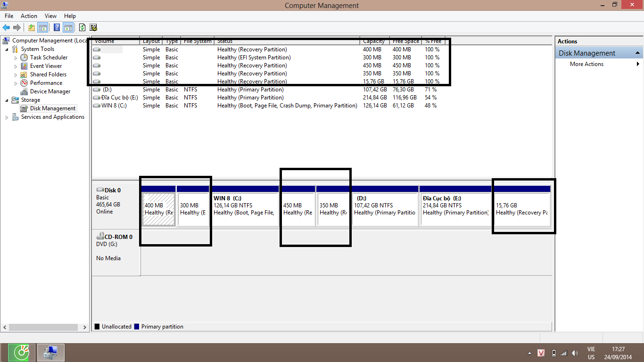The width and height of the screenshot is (644, 362).
Task: Select Disk Management in the console tree
Action: pos(53,108)
